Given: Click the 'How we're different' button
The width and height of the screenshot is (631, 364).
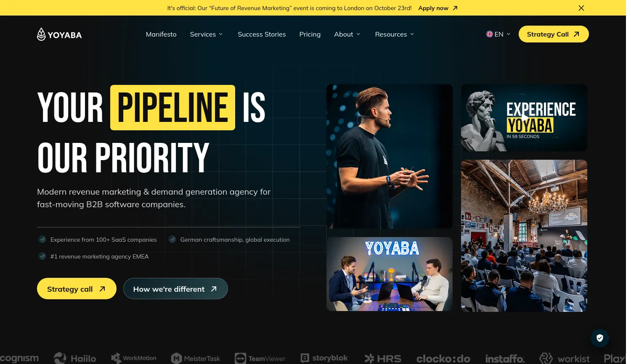Looking at the screenshot, I should click(x=175, y=289).
